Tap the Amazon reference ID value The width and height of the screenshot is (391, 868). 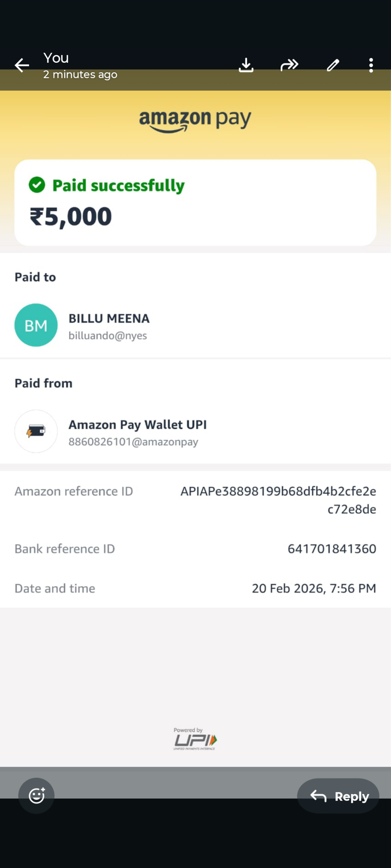tap(278, 500)
